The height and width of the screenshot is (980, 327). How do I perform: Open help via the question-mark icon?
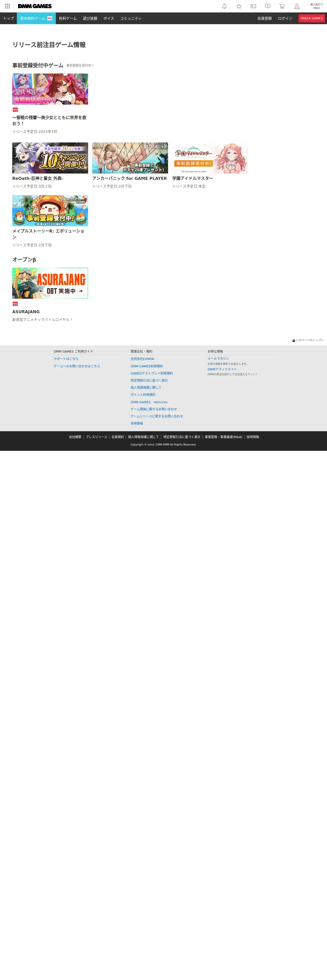(268, 6)
